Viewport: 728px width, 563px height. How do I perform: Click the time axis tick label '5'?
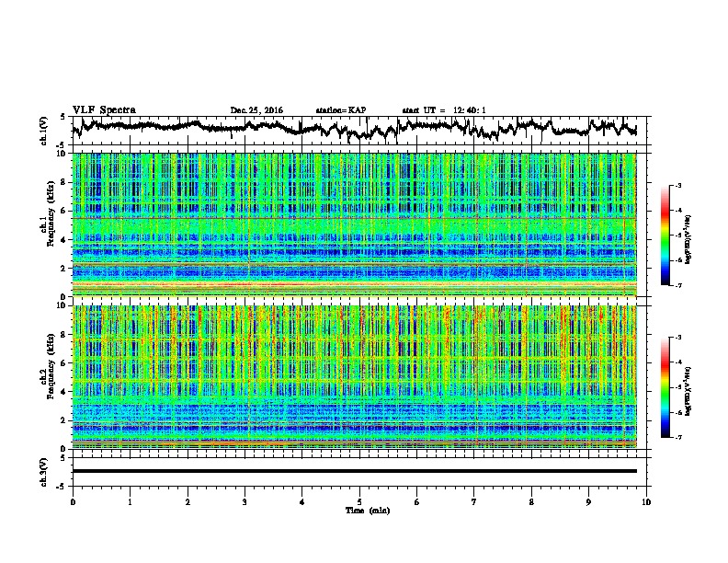[359, 502]
